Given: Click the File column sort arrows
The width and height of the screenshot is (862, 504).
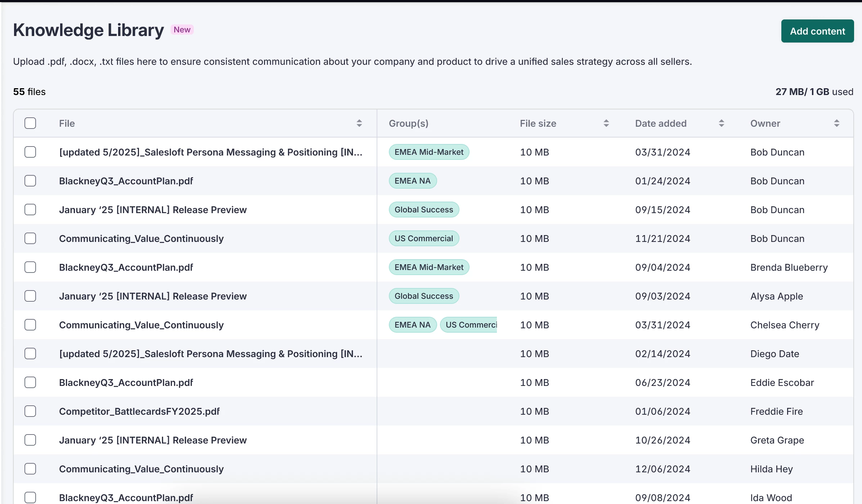Looking at the screenshot, I should pyautogui.click(x=359, y=123).
